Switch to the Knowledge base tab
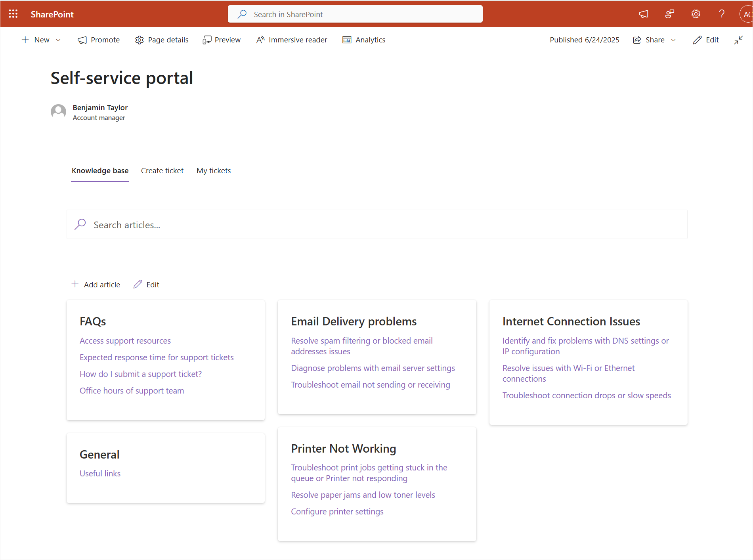Viewport: 753px width, 560px height. (100, 171)
